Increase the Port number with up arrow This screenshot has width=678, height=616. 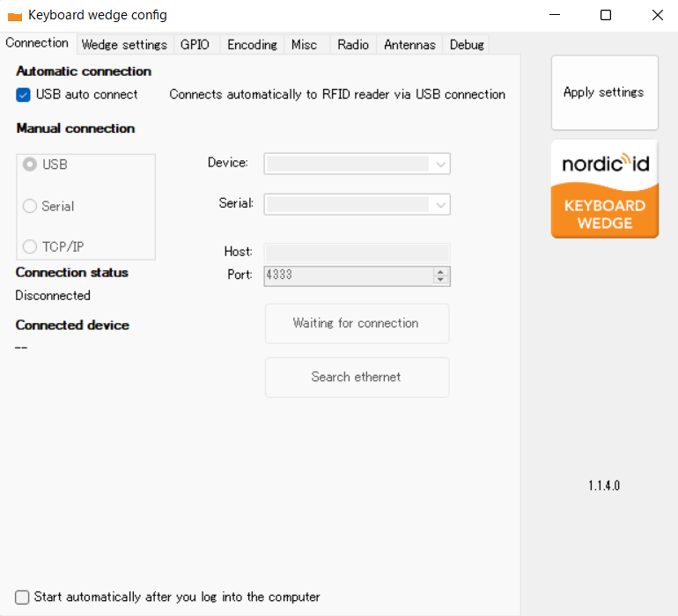click(440, 271)
